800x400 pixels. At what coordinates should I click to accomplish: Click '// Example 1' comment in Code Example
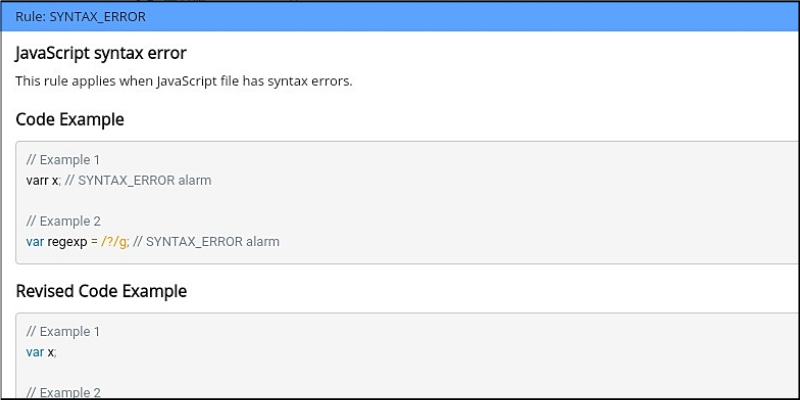tap(63, 160)
